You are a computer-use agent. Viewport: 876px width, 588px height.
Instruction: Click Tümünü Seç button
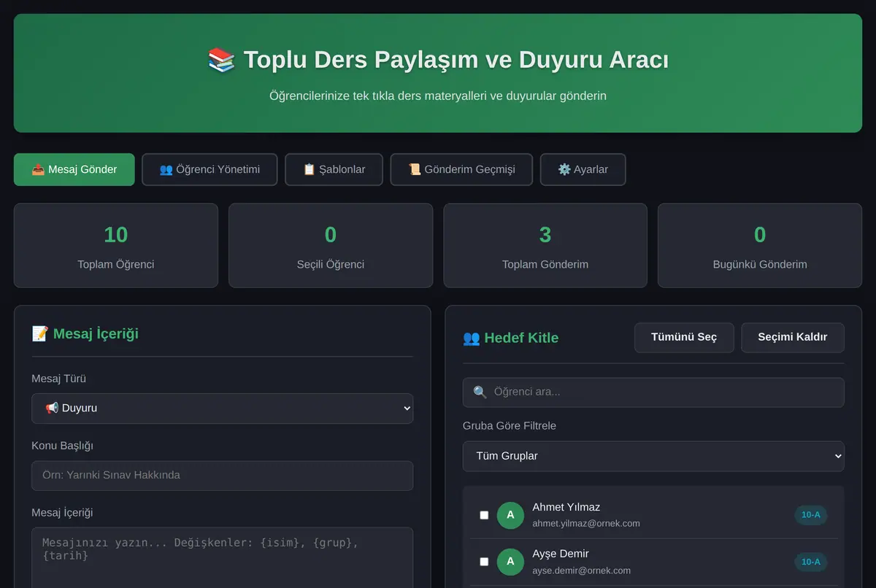click(684, 337)
